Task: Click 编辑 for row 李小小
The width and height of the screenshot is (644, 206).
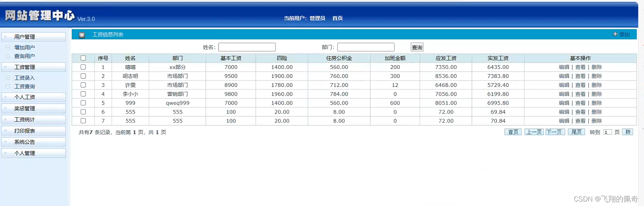Action: click(564, 94)
